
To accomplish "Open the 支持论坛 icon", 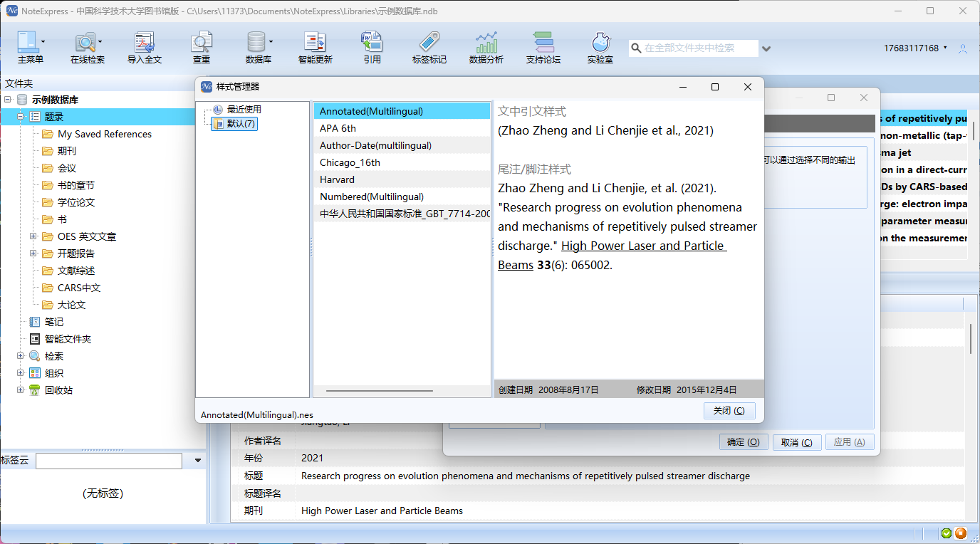I will pos(543,41).
